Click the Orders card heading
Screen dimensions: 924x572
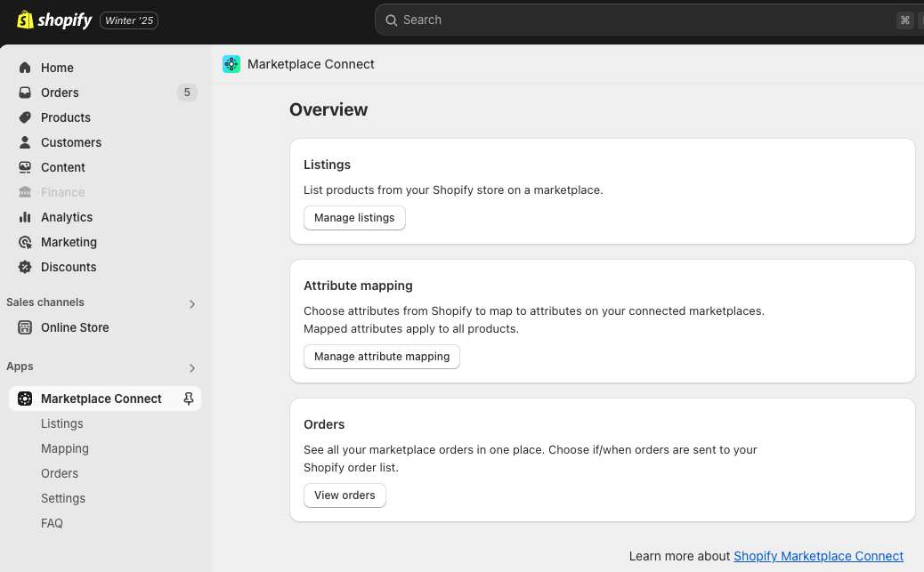click(324, 424)
